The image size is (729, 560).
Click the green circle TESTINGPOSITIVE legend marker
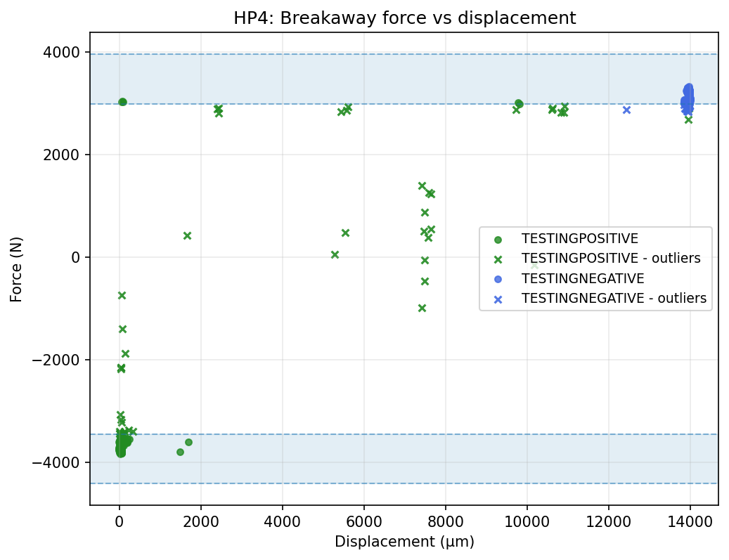pyautogui.click(x=498, y=239)
